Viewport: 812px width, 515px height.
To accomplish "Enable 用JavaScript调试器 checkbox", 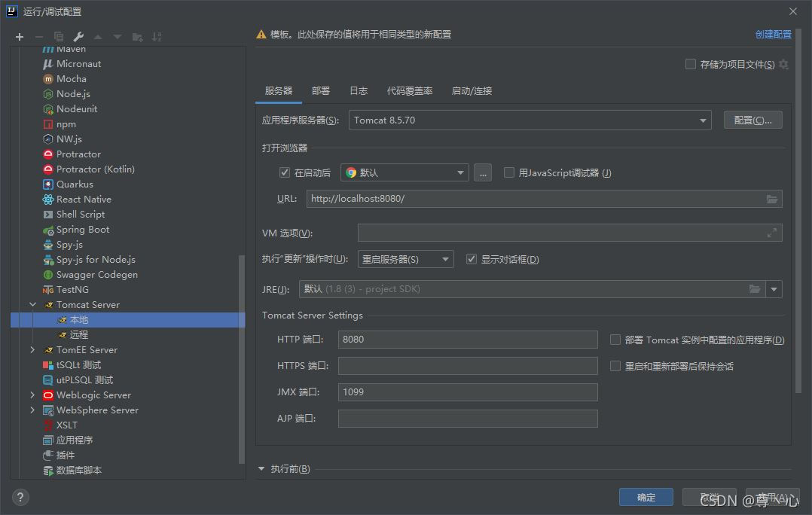I will click(509, 172).
